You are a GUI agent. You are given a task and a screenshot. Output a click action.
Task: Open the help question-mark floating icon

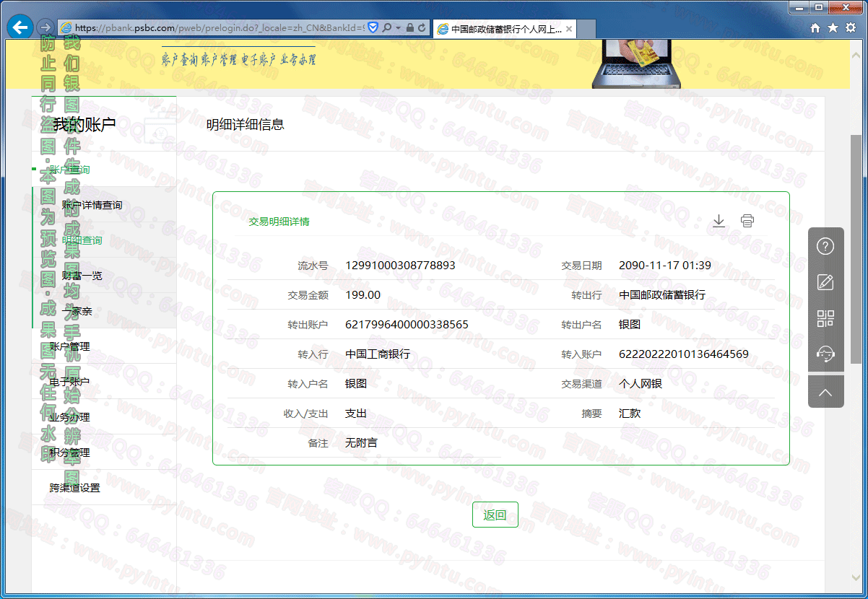[825, 246]
